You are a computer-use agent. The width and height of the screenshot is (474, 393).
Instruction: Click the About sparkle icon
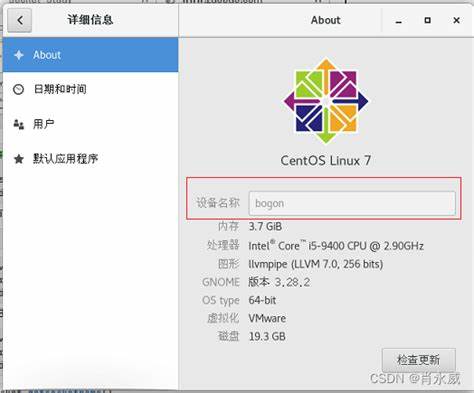[19, 55]
